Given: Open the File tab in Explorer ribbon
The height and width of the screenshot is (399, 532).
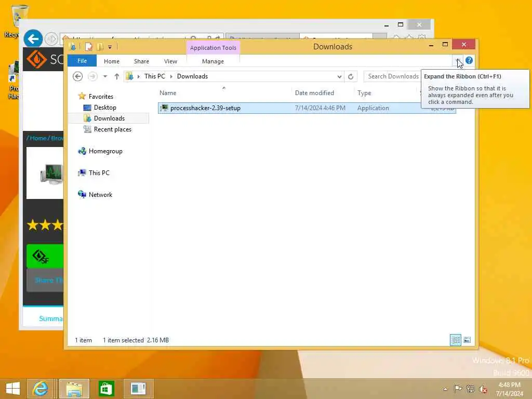Looking at the screenshot, I should (82, 61).
